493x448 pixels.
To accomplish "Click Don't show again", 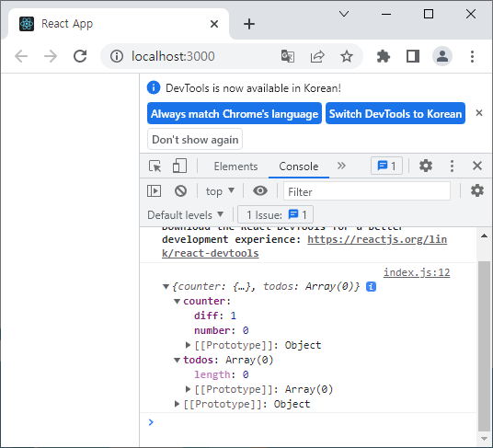I will pyautogui.click(x=195, y=139).
